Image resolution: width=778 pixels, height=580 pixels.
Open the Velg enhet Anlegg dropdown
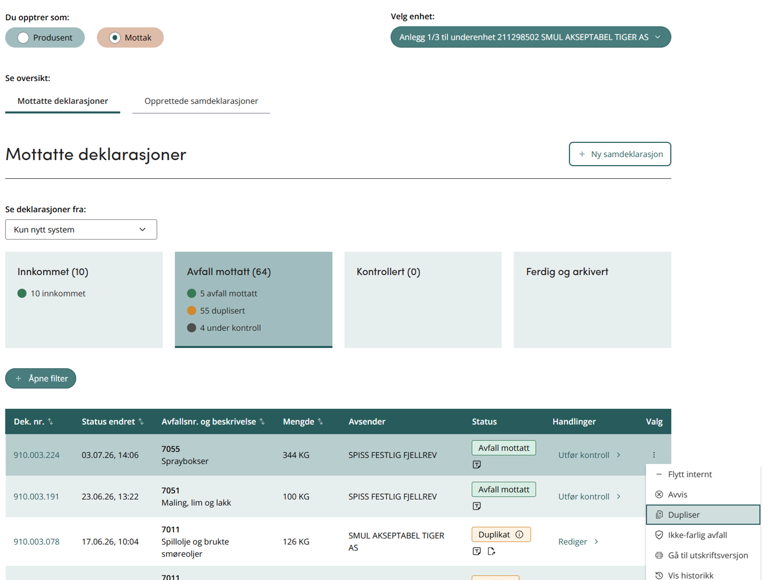pos(530,37)
